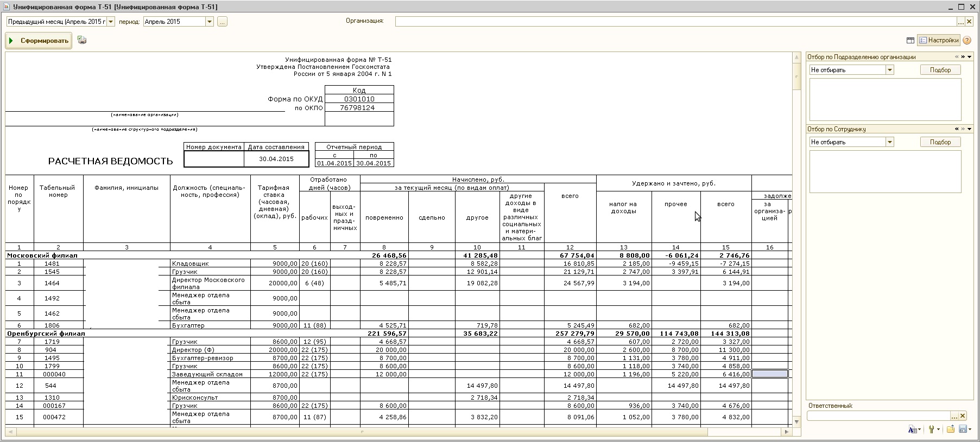The width and height of the screenshot is (980, 442).
Task: Click the 0301010 ОКУД form code cell
Action: [x=359, y=99]
